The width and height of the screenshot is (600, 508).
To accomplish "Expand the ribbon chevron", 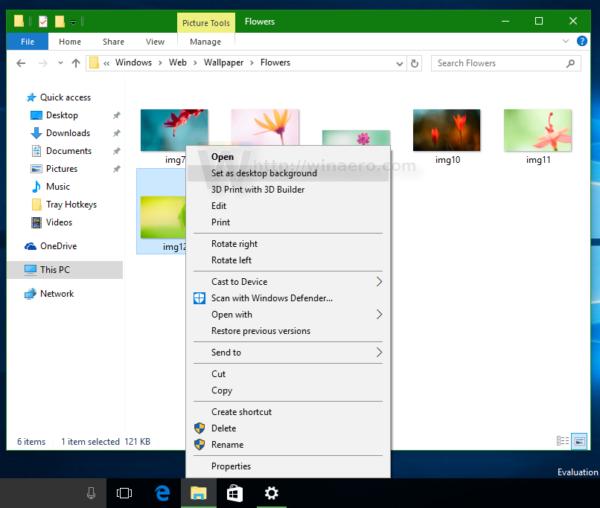I will [x=565, y=41].
